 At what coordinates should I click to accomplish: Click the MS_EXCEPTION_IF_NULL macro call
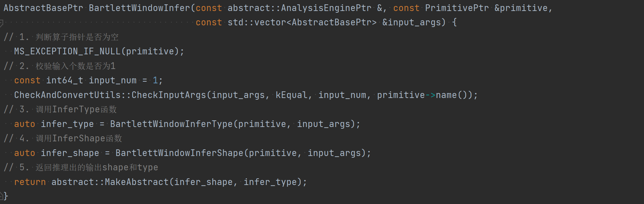click(x=67, y=51)
